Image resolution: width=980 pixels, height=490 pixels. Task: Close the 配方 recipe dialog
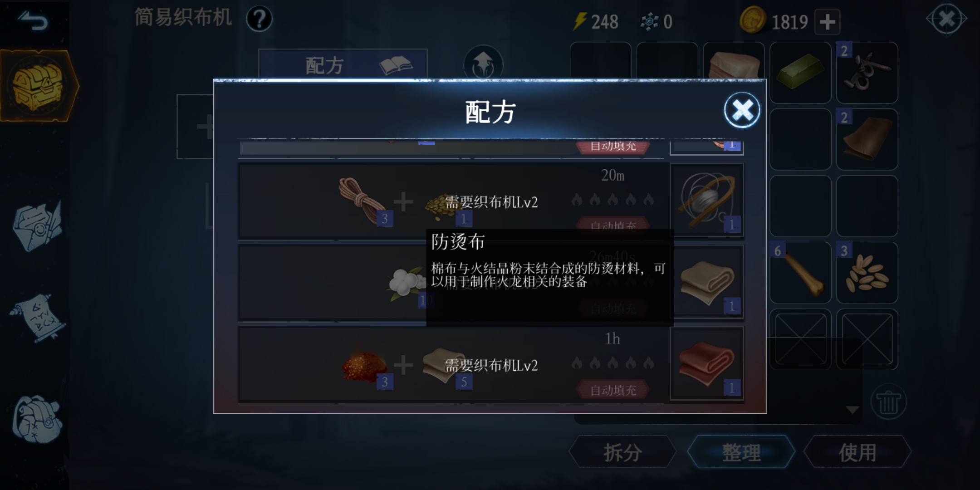point(742,110)
